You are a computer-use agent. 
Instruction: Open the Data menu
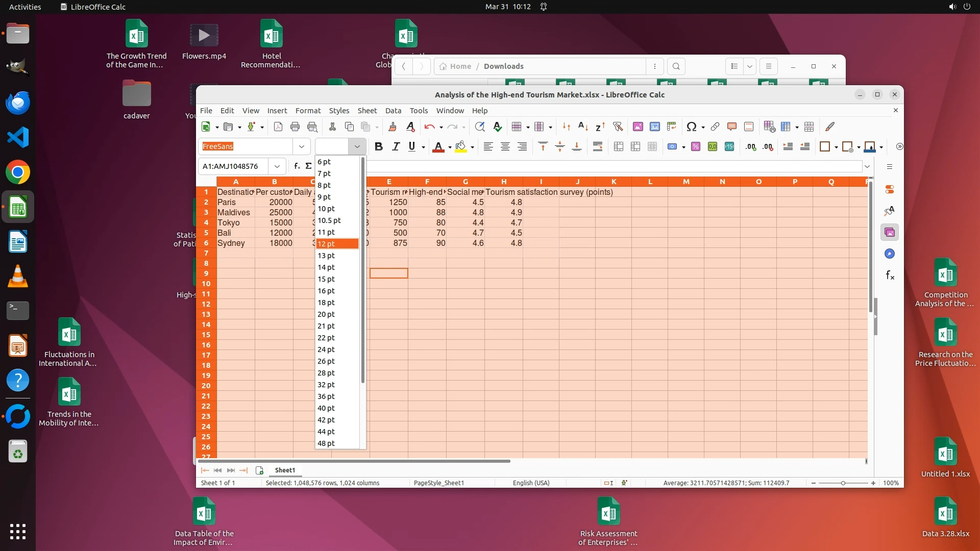(393, 111)
